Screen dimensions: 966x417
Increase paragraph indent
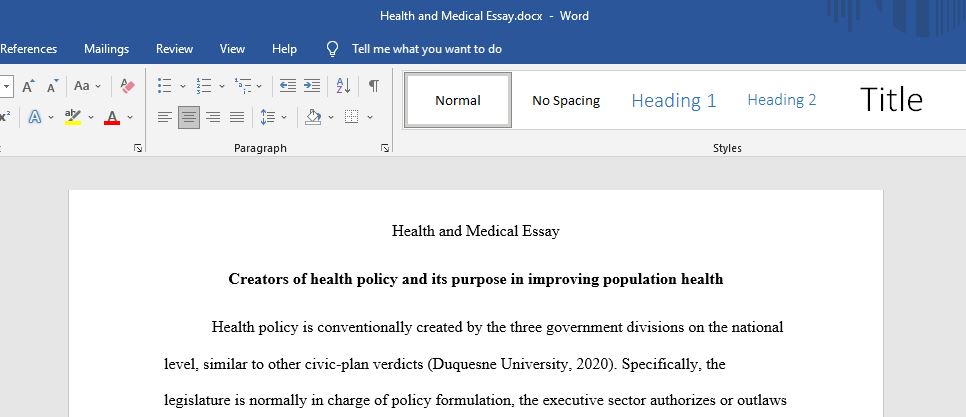(312, 86)
